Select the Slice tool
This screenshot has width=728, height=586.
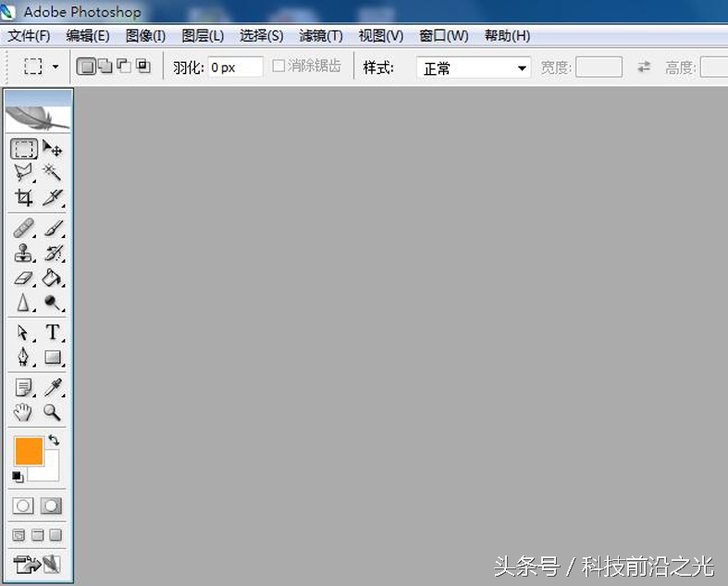click(53, 197)
